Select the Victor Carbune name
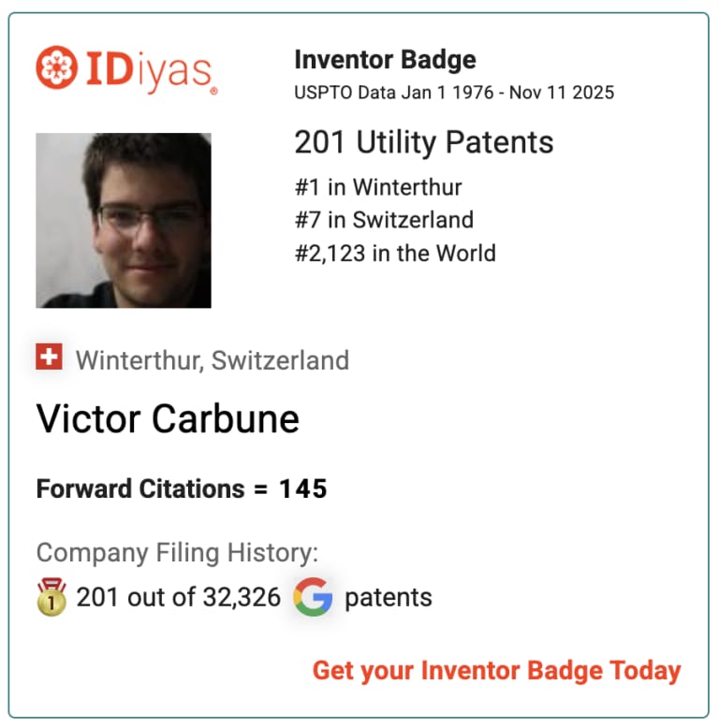 tap(168, 419)
